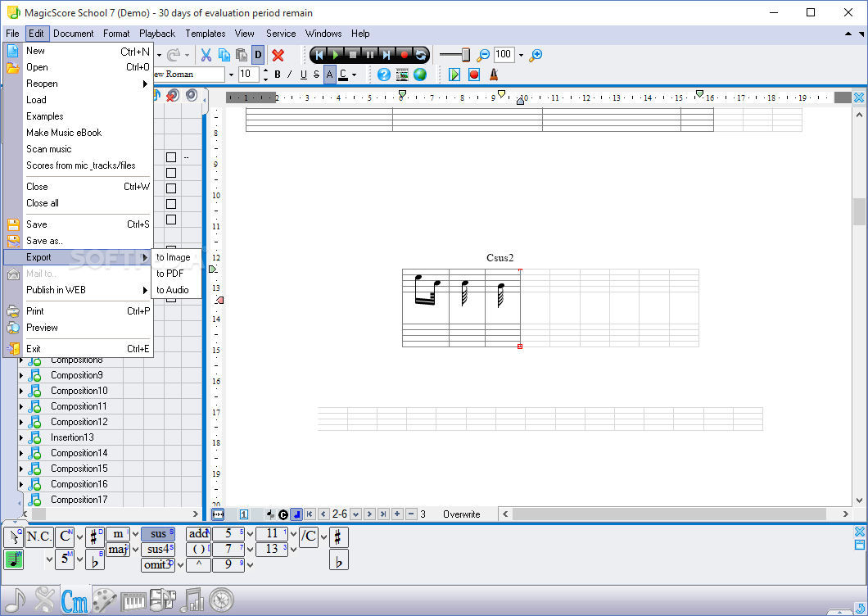Click the blue help question mark icon
The width and height of the screenshot is (868, 616).
(x=383, y=75)
